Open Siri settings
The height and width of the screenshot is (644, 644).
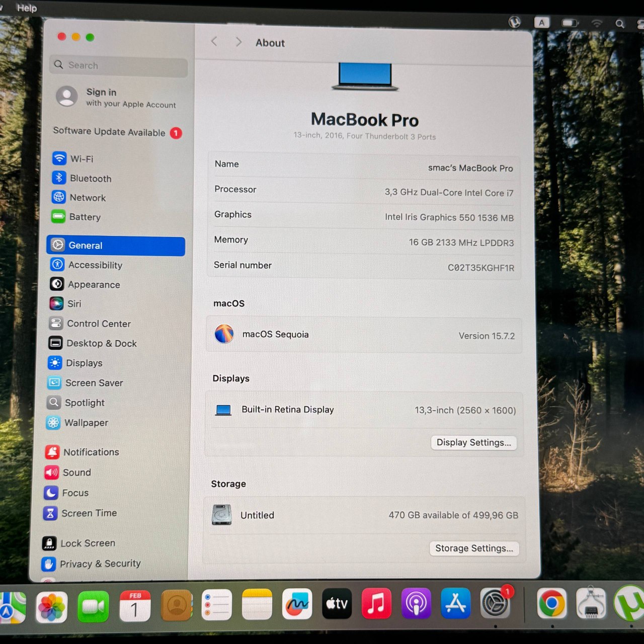coord(74,303)
